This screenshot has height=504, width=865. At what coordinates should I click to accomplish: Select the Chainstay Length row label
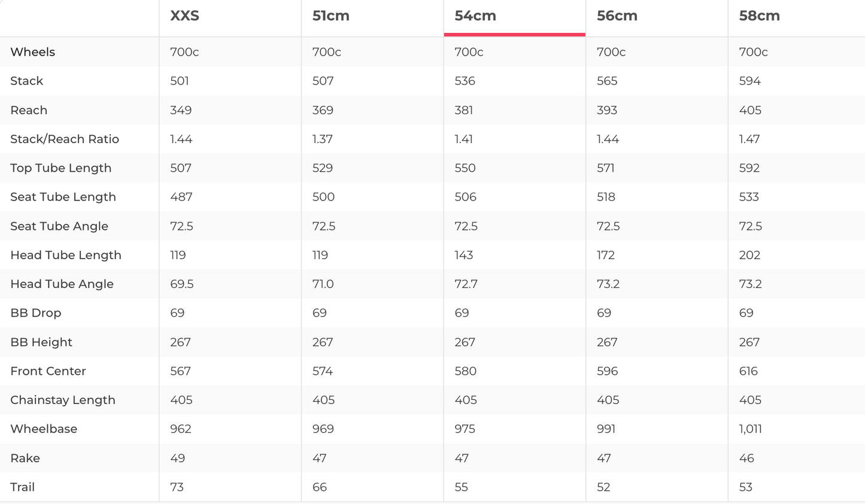click(62, 400)
